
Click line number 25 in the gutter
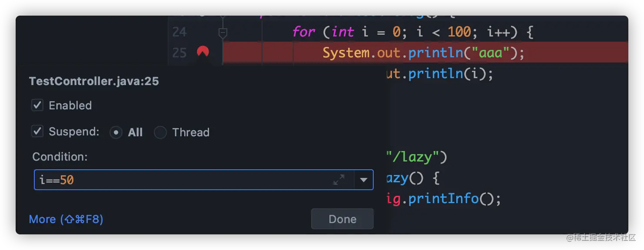(179, 53)
